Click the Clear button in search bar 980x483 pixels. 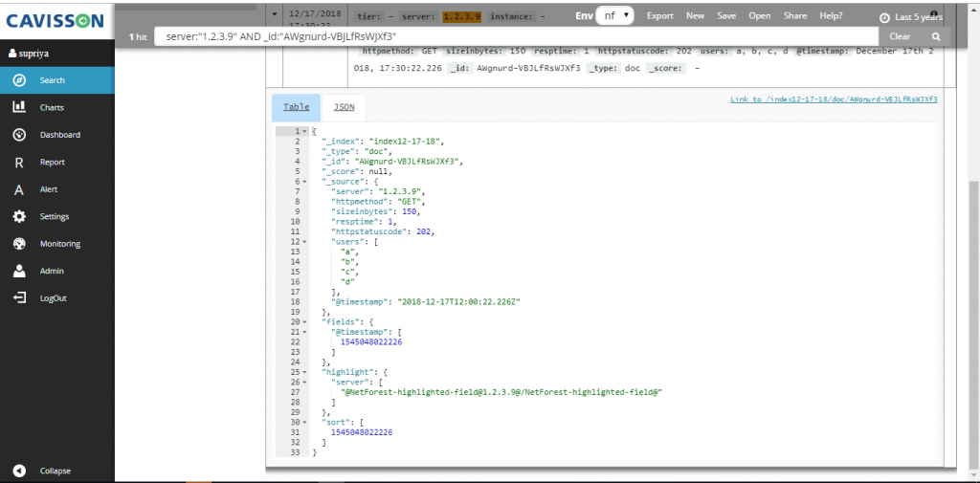coord(900,36)
